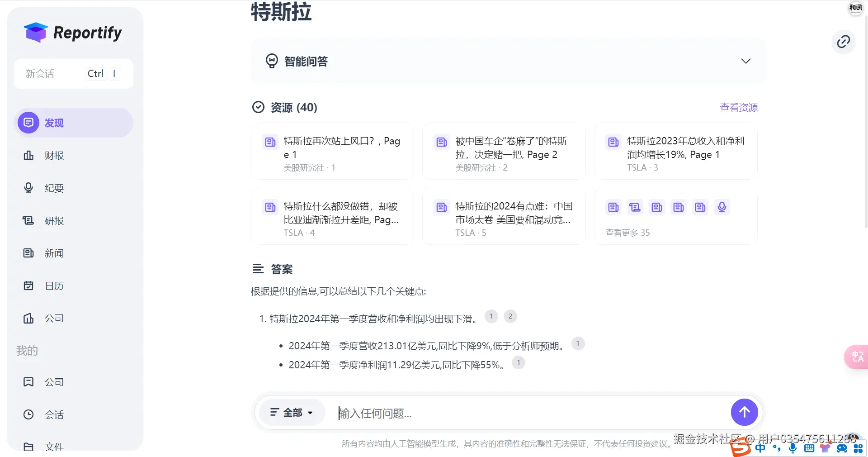This screenshot has width=868, height=457.
Task: Click the microphone icon in the 查看更多 card
Action: 722,207
